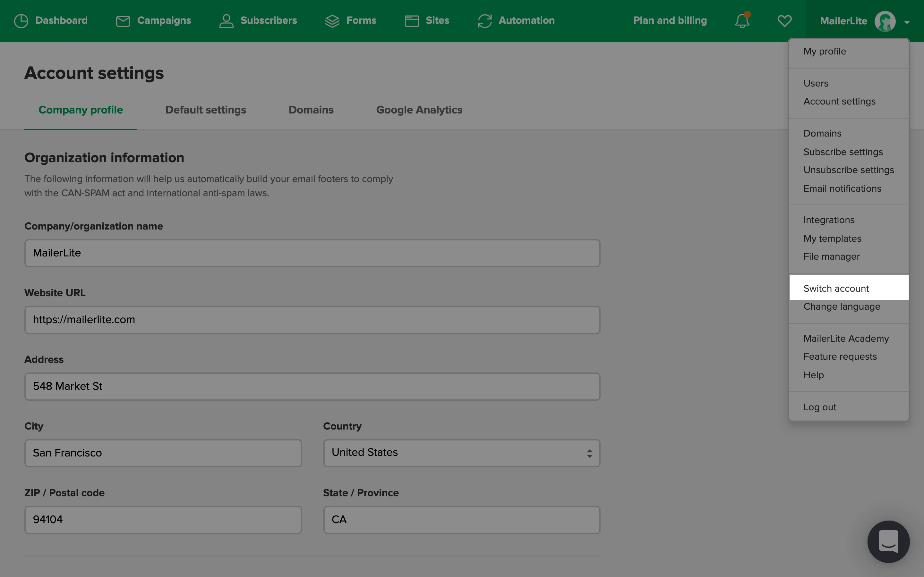924x577 pixels.
Task: Click the Website URL field
Action: point(312,320)
